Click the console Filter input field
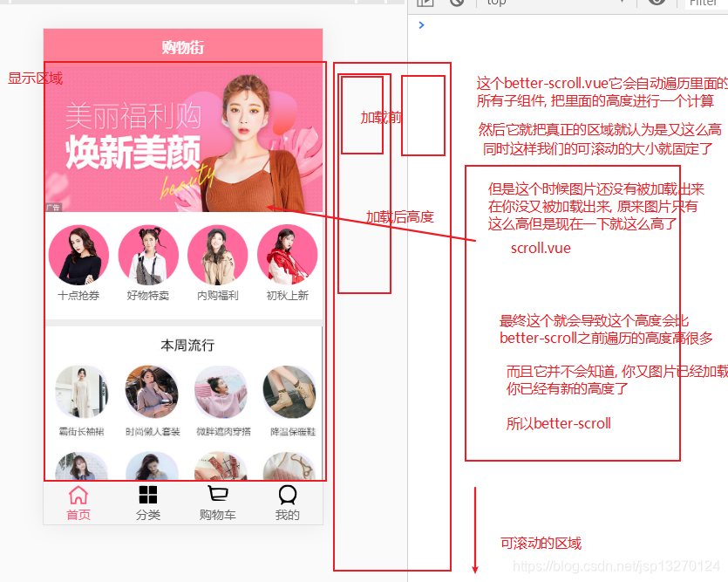Viewport: 728px width, 582px height. click(705, 3)
